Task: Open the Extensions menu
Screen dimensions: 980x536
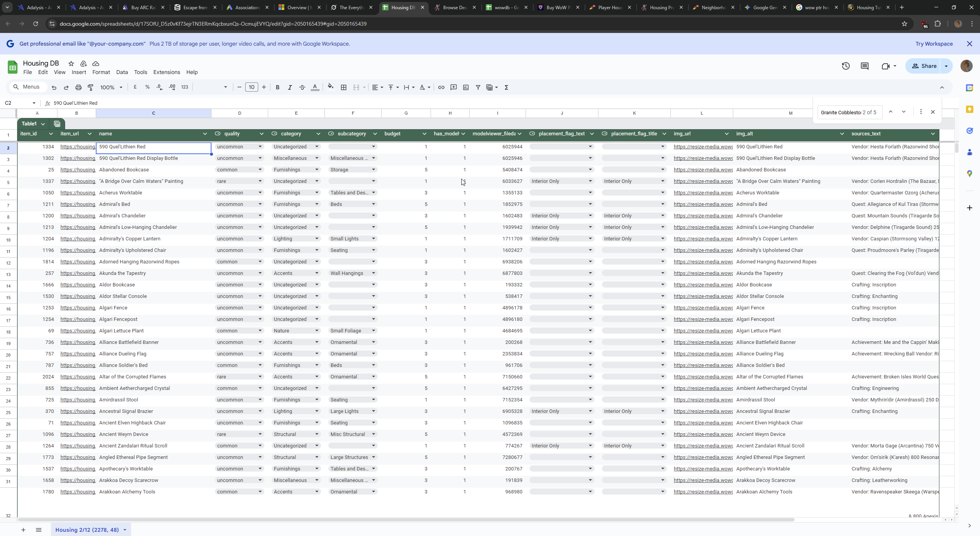Action: click(166, 72)
